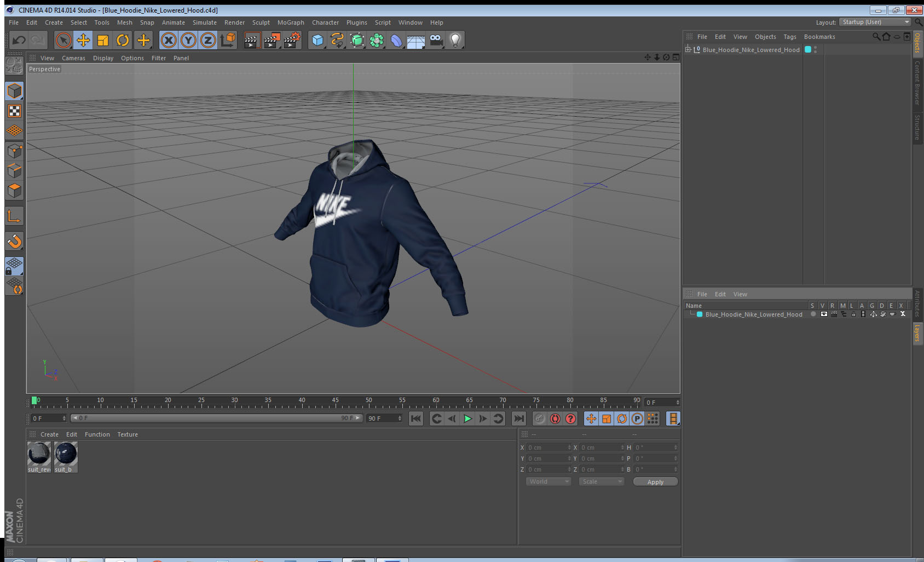
Task: Click frame 45 on the timeline ruler
Action: coord(335,402)
